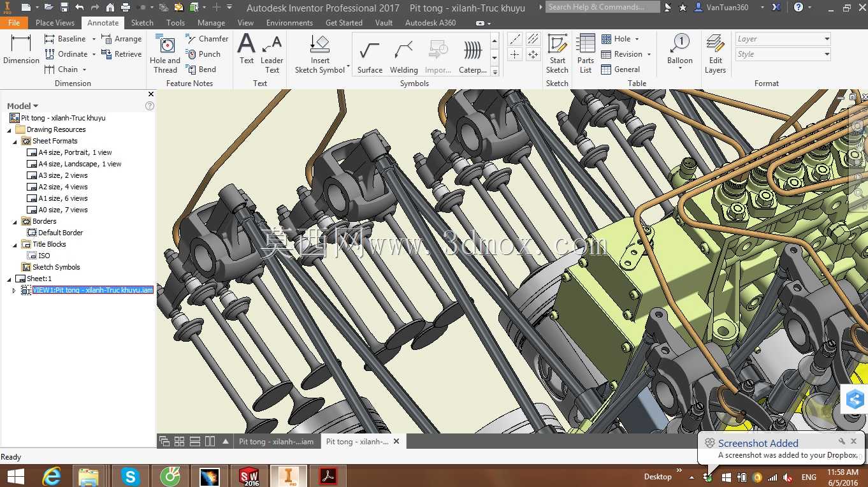Open the Chain dimension dropdown arrow
The image size is (868, 487).
click(84, 69)
